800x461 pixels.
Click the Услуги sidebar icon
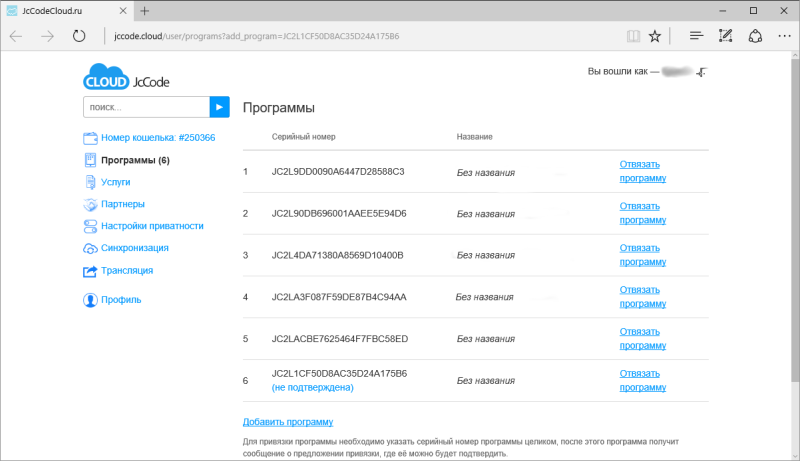click(x=90, y=182)
